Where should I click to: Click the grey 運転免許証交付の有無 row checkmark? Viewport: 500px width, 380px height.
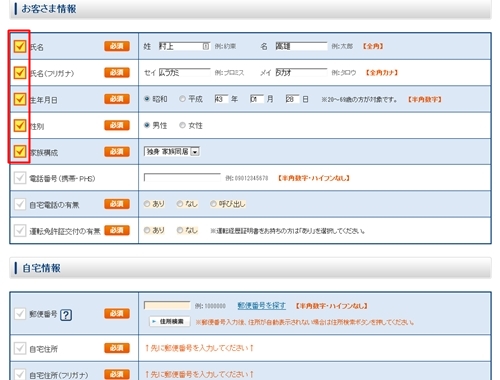pyautogui.click(x=20, y=230)
